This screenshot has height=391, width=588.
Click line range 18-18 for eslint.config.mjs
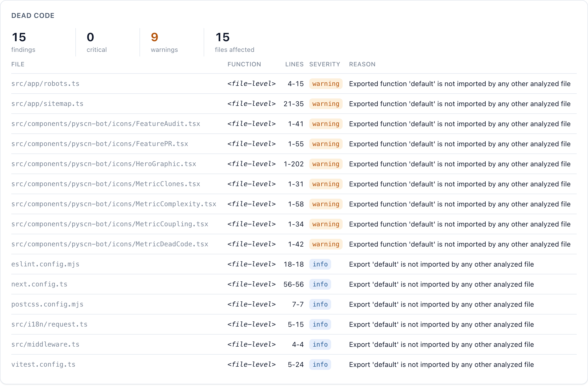[293, 264]
